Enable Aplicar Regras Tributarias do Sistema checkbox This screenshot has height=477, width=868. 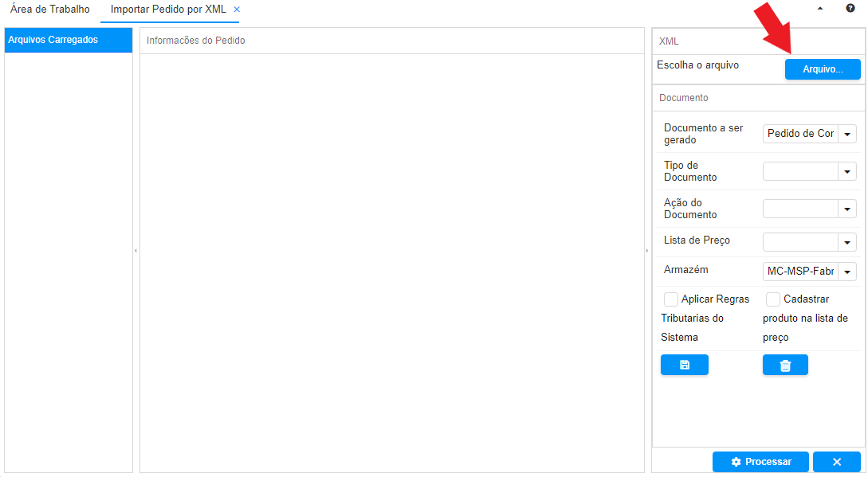[671, 299]
